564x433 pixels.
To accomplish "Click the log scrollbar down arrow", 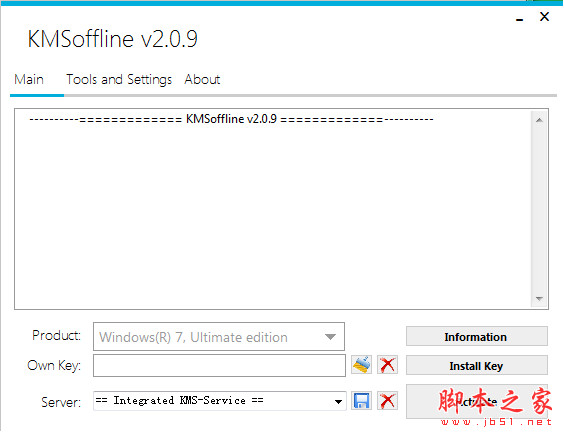I will pos(539,298).
